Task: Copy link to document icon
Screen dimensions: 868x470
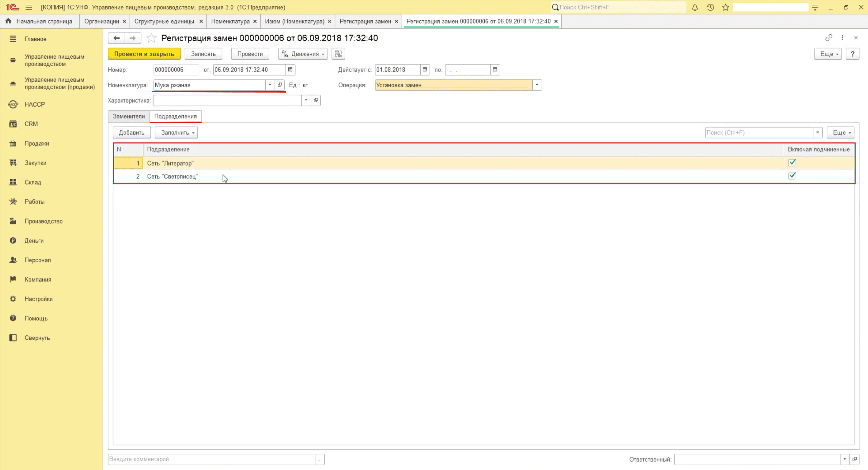Action: tap(829, 38)
